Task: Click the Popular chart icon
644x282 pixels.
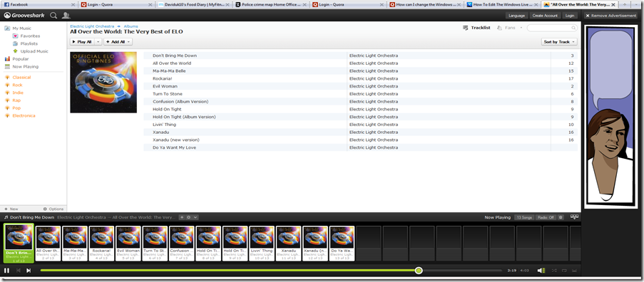Action: click(7, 59)
